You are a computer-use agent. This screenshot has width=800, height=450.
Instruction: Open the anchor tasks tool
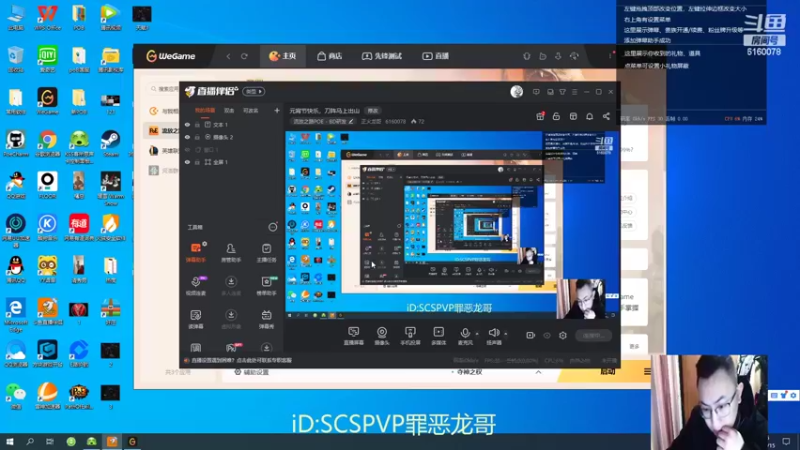(266, 253)
